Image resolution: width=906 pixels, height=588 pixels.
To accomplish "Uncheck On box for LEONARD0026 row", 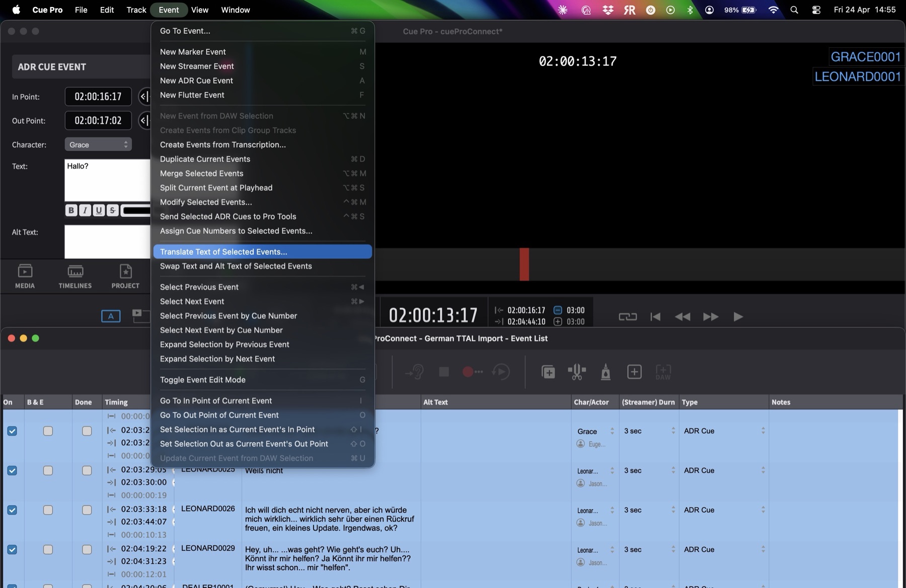I will click(12, 510).
